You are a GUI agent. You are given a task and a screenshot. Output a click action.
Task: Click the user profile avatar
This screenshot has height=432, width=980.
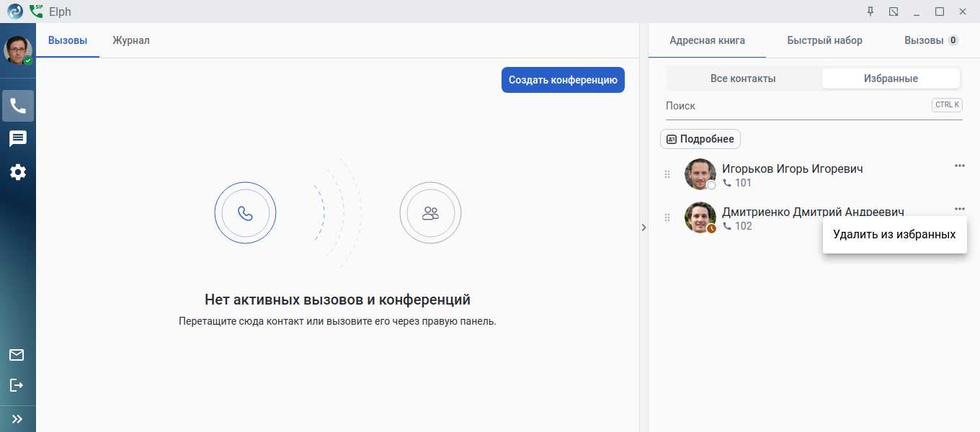(18, 50)
